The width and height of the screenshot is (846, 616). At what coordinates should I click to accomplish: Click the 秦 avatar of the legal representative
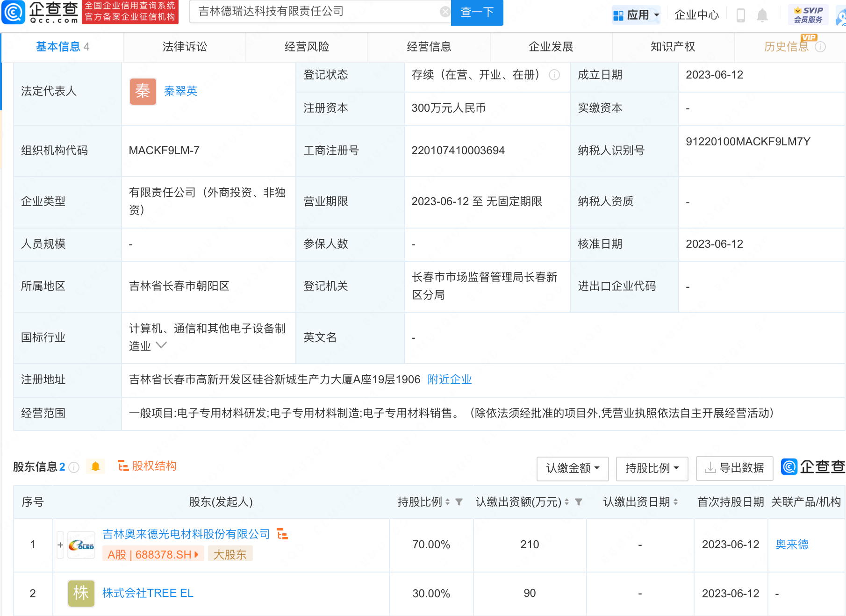[x=143, y=91]
